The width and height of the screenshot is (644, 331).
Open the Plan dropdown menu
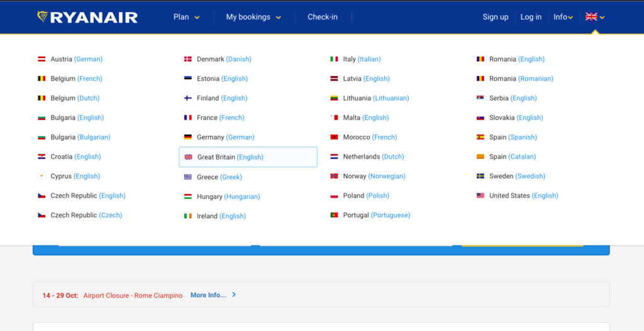tap(186, 17)
